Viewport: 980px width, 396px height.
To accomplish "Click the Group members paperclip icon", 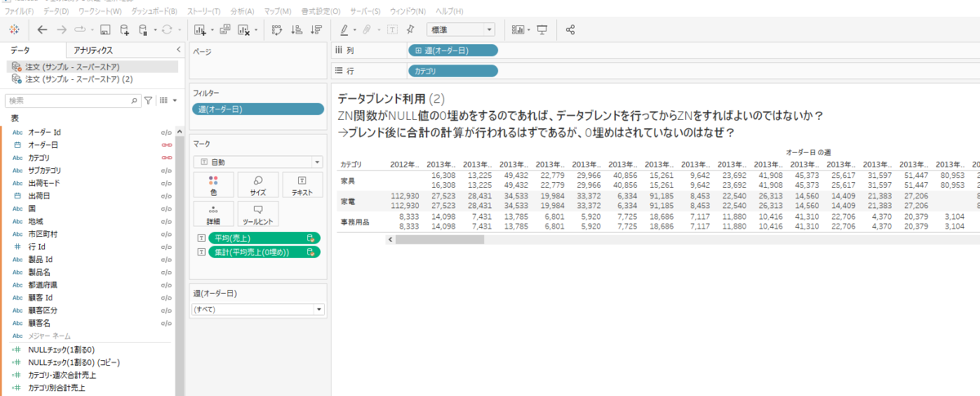I will click(x=367, y=29).
